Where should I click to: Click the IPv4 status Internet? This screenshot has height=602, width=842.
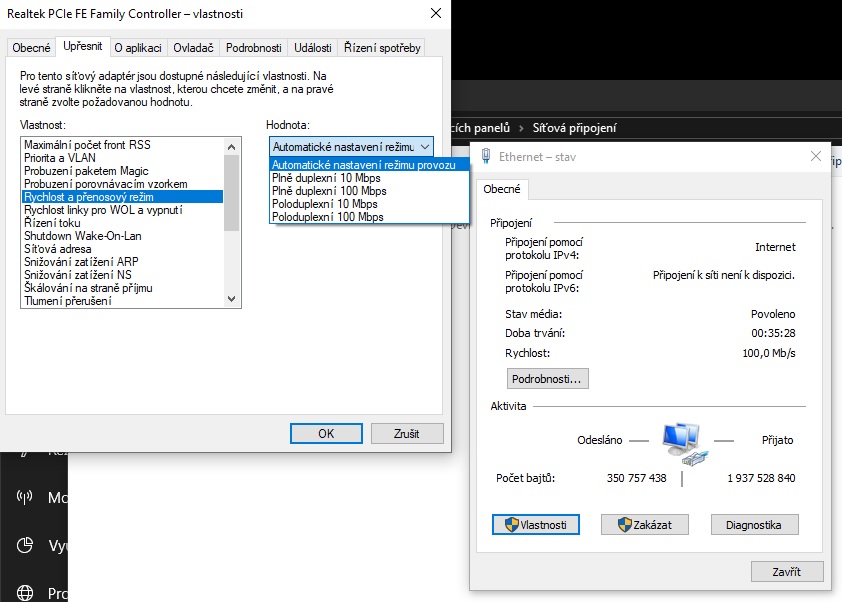tap(775, 247)
